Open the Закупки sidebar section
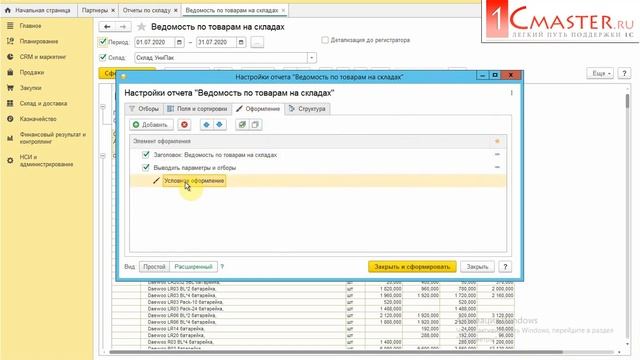 [x=30, y=88]
